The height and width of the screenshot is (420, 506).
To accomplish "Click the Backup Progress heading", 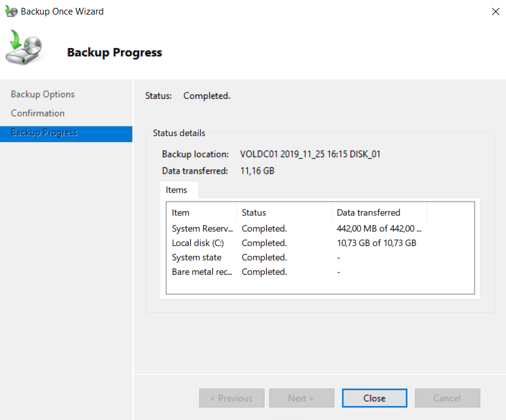I will (x=114, y=52).
